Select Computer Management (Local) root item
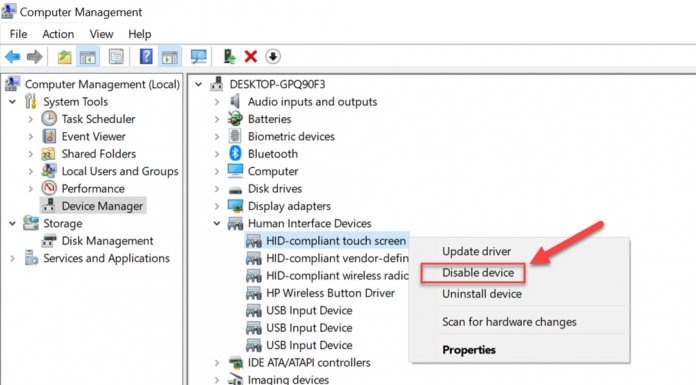Viewport: 696px width, 385px height. (x=102, y=84)
